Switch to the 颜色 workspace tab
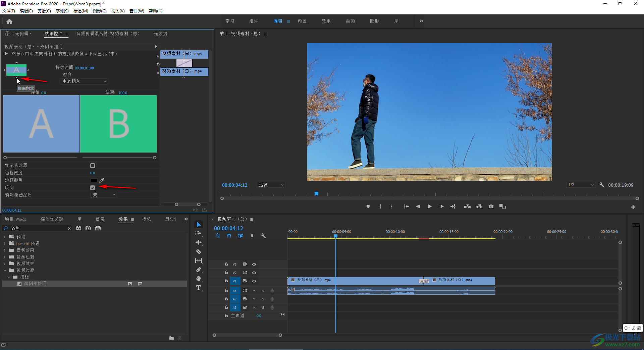The width and height of the screenshot is (644, 350). [x=302, y=21]
